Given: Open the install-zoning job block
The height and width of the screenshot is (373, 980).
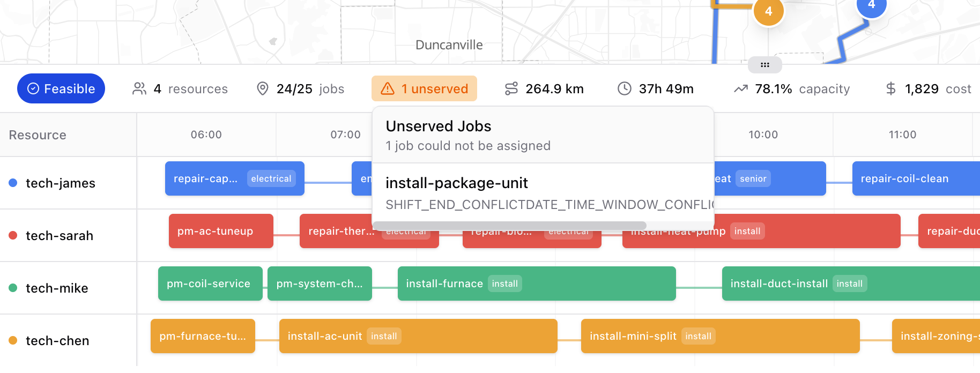Looking at the screenshot, I should (x=936, y=336).
